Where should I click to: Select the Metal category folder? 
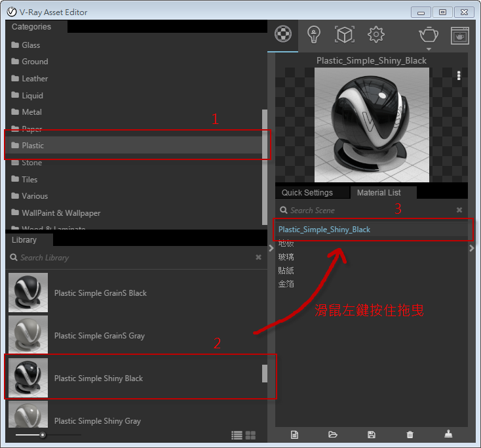[x=31, y=112]
